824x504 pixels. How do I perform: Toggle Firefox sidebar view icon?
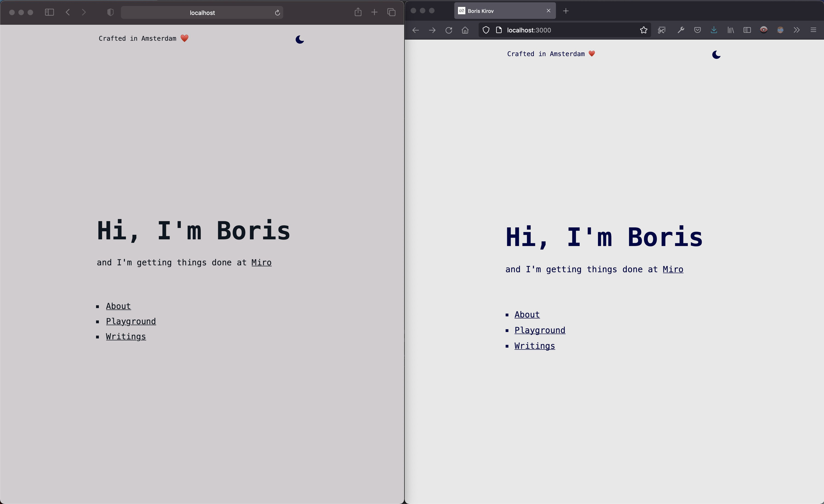pyautogui.click(x=747, y=30)
